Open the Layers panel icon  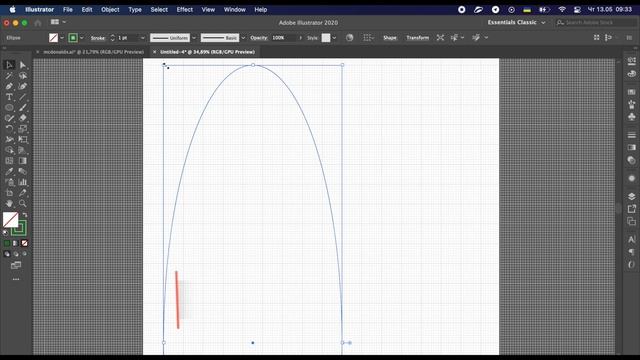pyautogui.click(x=631, y=196)
